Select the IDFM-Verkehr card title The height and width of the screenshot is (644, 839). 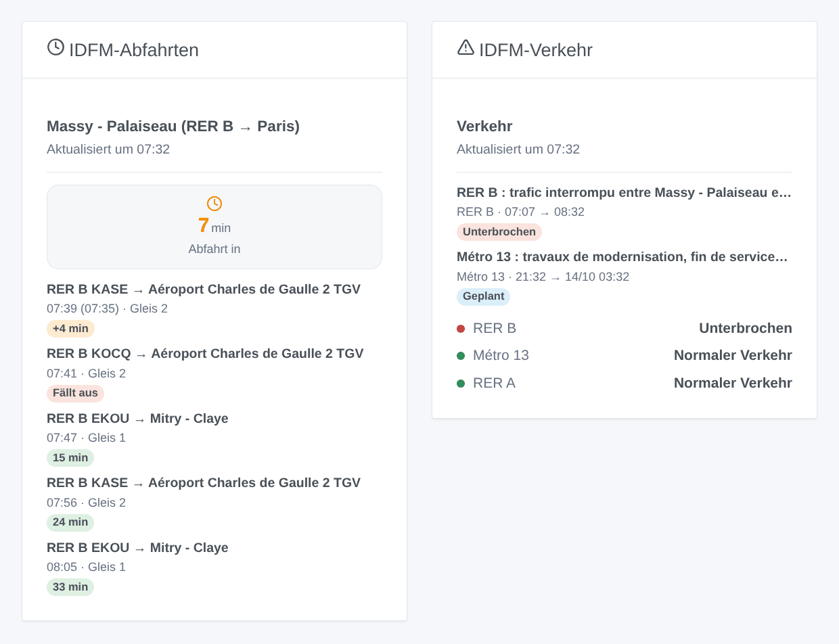536,50
